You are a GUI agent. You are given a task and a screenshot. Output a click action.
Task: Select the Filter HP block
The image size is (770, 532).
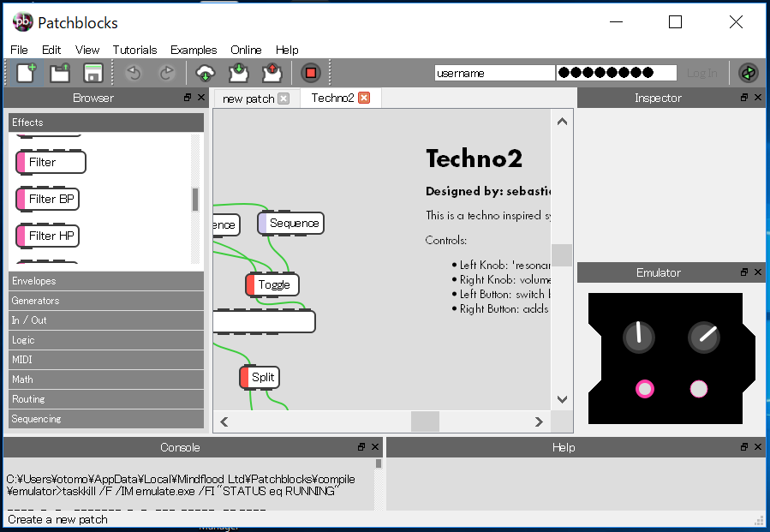48,236
